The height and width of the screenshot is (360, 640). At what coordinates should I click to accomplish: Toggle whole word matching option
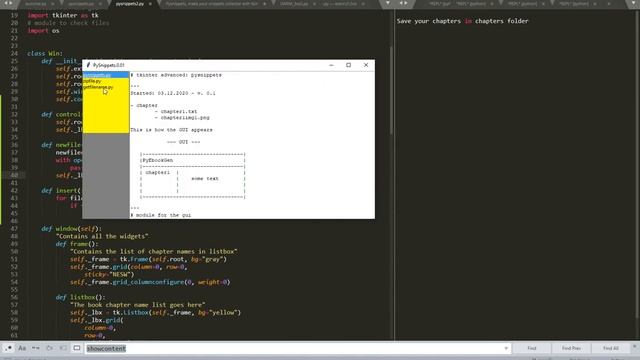point(36,348)
